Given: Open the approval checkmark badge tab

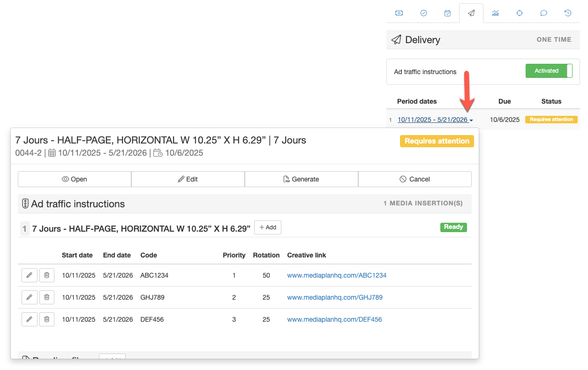Looking at the screenshot, I should pyautogui.click(x=423, y=13).
